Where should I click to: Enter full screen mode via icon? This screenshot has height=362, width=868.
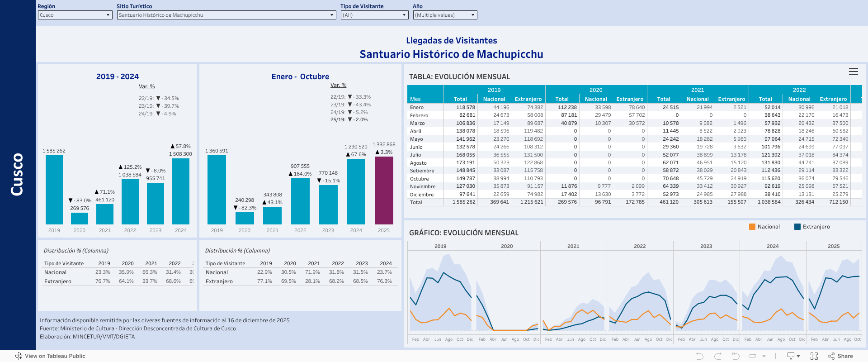[x=814, y=356]
